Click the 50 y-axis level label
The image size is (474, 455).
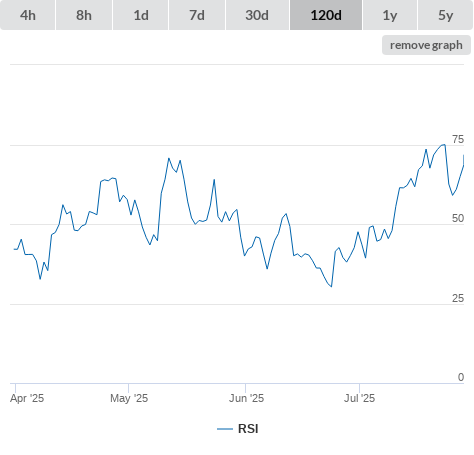(458, 218)
